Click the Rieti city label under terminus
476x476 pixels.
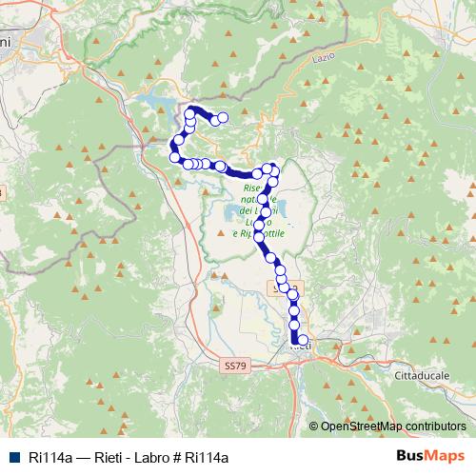[302, 347]
